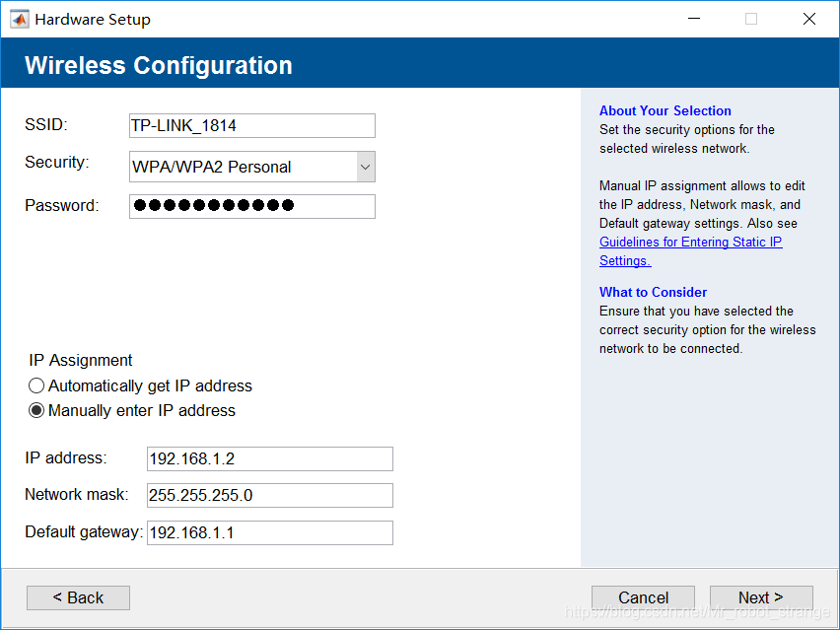Choose Manually enter IP address option
The image size is (840, 630).
(37, 411)
